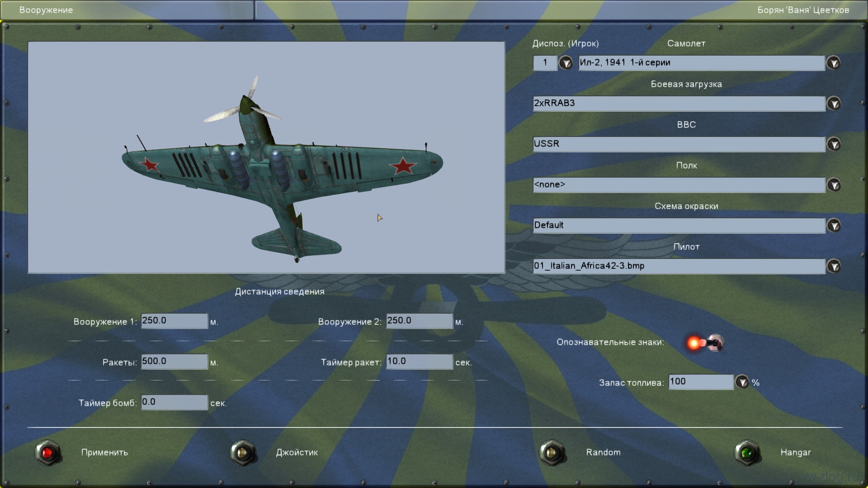Screen dimensions: 868x488
Task: Open the player position number dropdown
Action: 566,63
